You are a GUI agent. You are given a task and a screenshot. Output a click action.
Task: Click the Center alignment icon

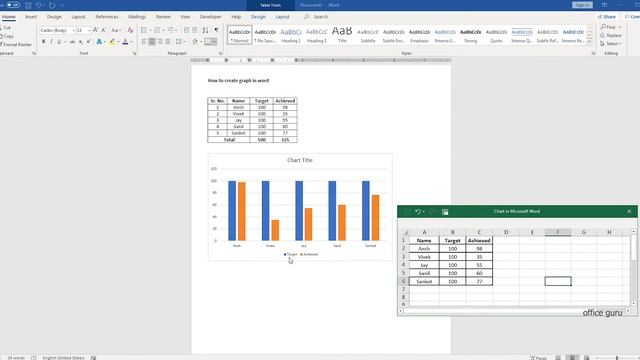(152, 42)
